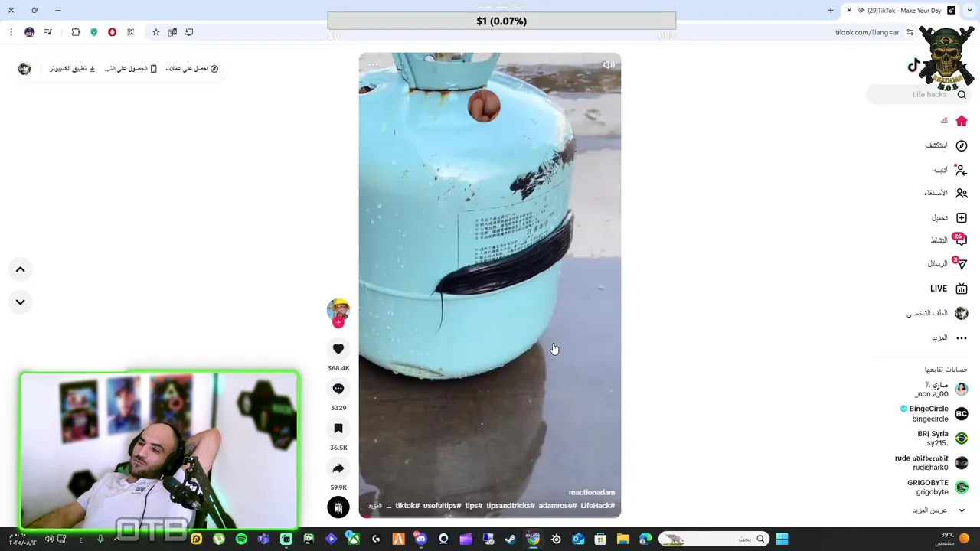Open the browser three-dot menu
The height and width of the screenshot is (551, 980).
coord(11,32)
